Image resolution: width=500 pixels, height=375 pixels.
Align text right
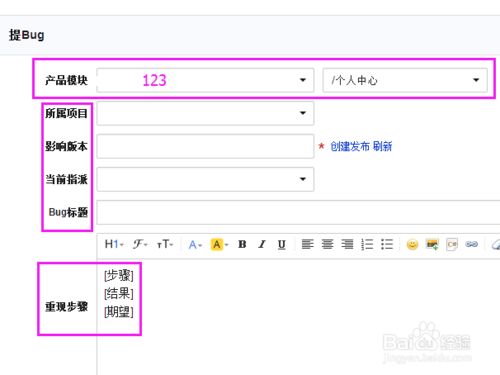(347, 244)
